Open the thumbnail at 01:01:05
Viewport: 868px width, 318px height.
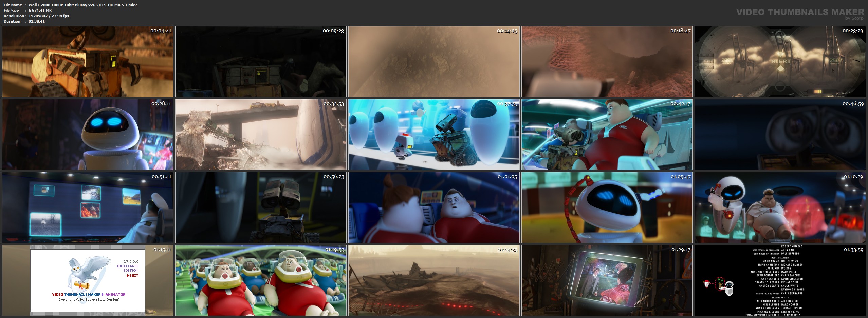point(434,207)
